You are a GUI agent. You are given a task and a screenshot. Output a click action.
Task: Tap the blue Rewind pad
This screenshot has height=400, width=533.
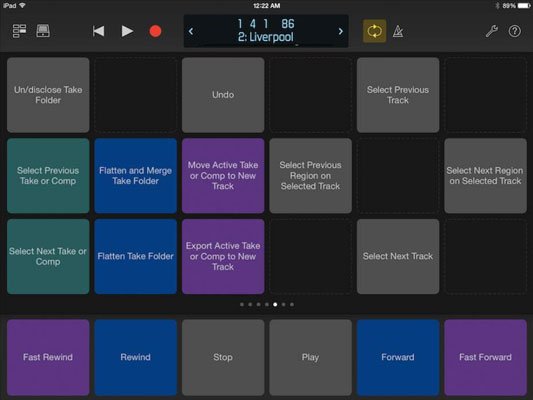(136, 357)
